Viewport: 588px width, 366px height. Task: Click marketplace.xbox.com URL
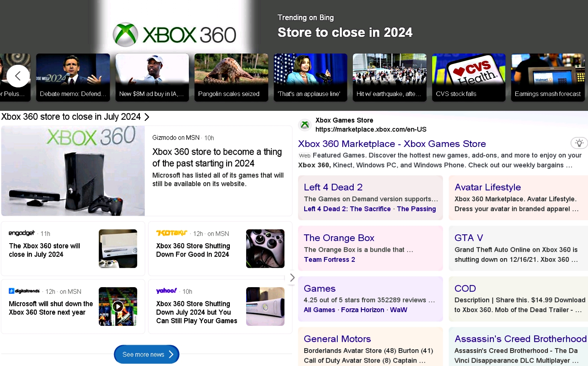(x=371, y=129)
